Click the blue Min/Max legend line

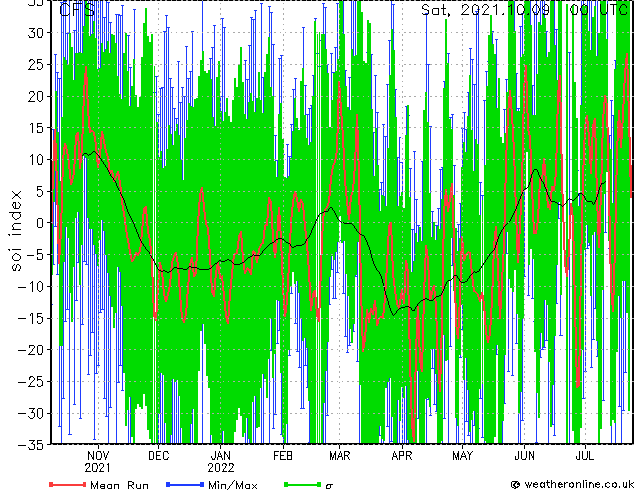click(185, 484)
